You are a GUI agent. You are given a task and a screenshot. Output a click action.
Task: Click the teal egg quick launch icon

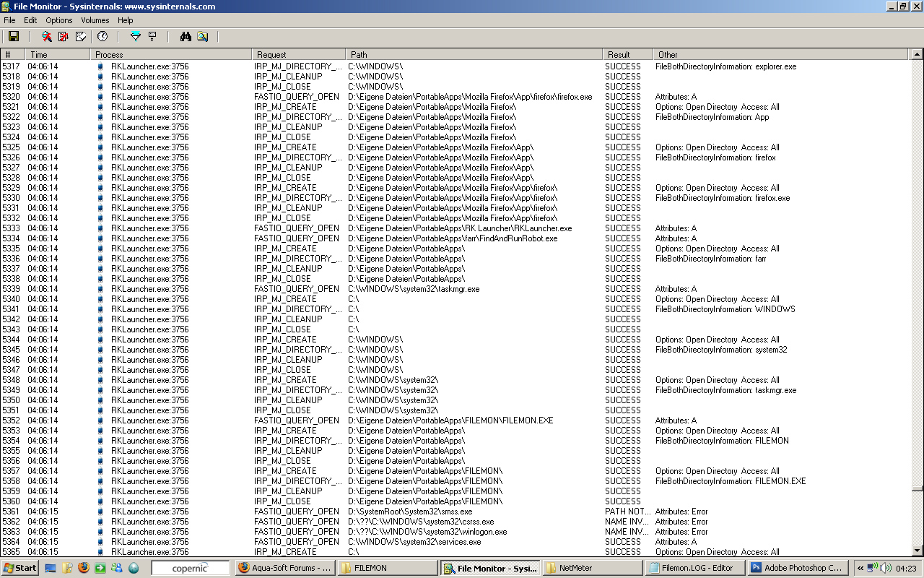[x=134, y=568]
